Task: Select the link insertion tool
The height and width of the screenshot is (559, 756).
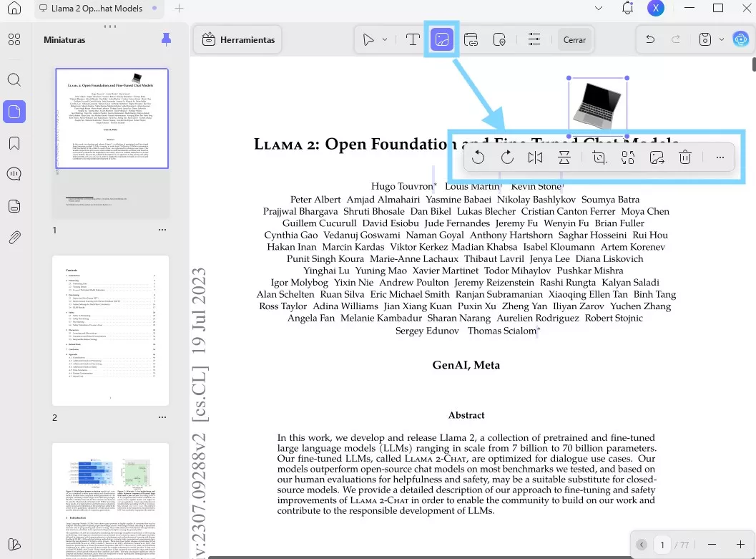Action: coord(471,39)
